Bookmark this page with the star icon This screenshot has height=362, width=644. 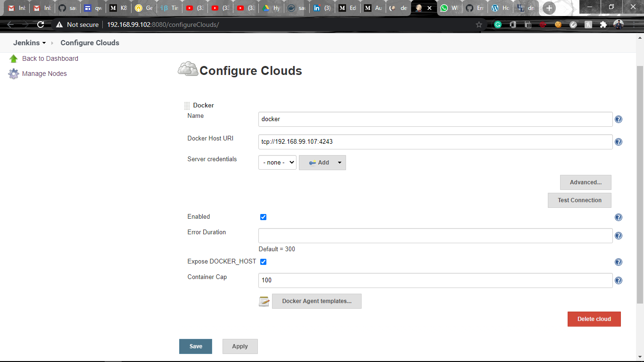click(x=479, y=25)
